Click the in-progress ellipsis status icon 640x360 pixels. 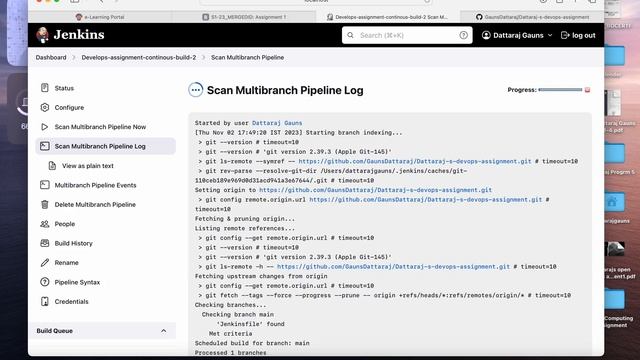[196, 90]
